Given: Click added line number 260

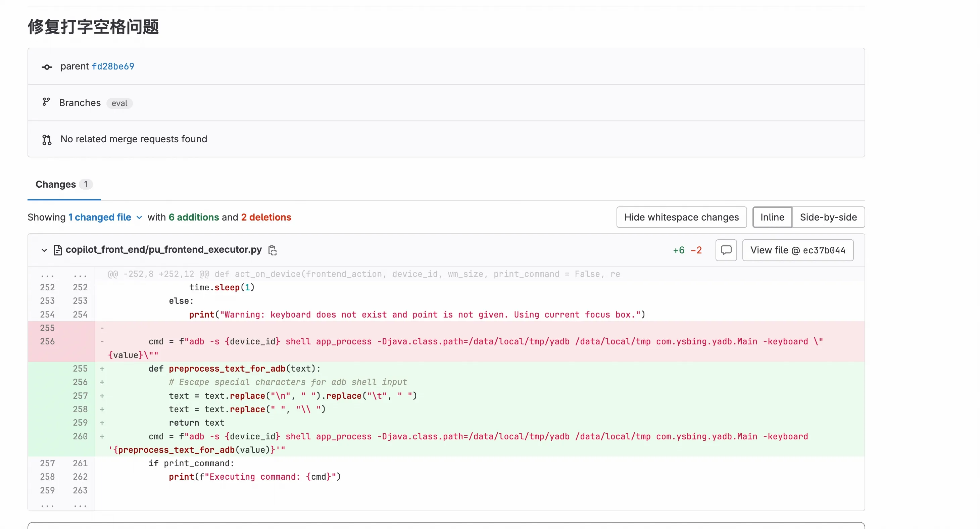Looking at the screenshot, I should pos(80,436).
